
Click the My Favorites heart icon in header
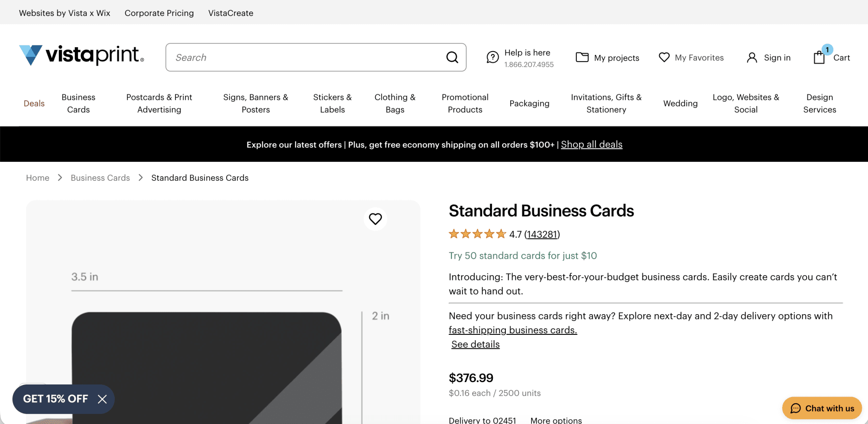[664, 57]
